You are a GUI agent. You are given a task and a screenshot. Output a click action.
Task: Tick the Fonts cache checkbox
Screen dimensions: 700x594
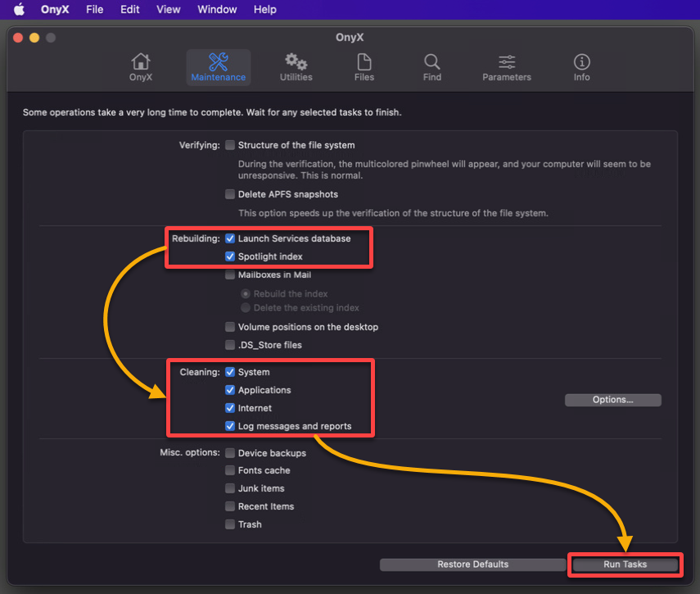pyautogui.click(x=230, y=470)
